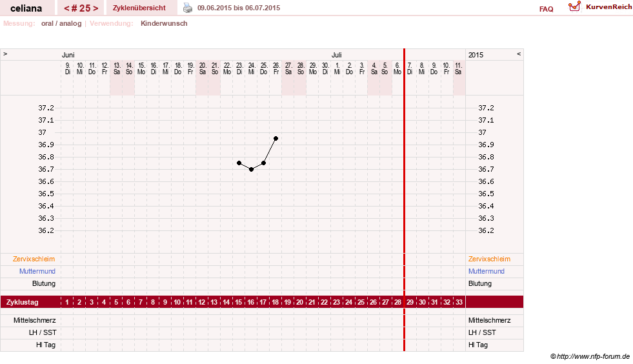This screenshot has width=633, height=364.
Task: Click temperature point on 24. Mi
Action: point(251,169)
